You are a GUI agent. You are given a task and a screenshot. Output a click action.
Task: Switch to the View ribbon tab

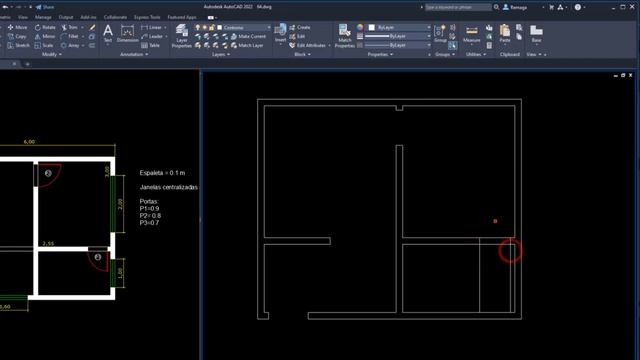23,17
